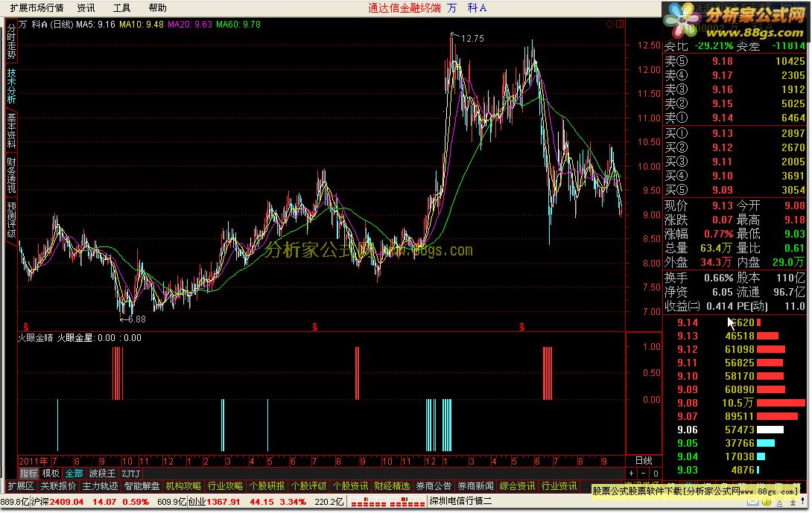812x513 pixels.
Task: Open the 工具 menu
Action: (121, 7)
